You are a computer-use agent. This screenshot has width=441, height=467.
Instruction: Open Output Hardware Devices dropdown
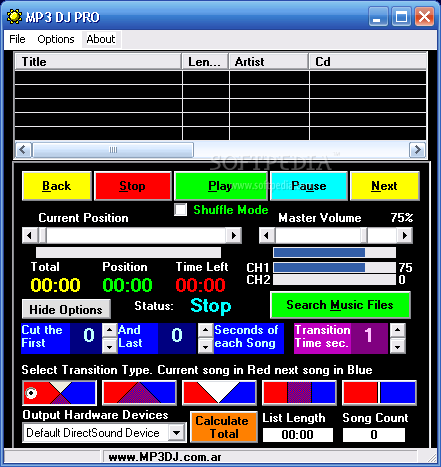point(177,433)
